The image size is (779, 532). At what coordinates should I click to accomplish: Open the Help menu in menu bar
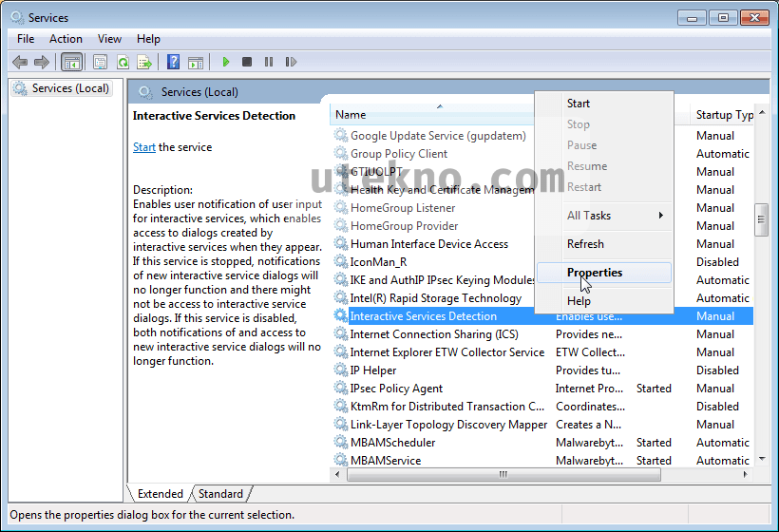click(x=148, y=39)
